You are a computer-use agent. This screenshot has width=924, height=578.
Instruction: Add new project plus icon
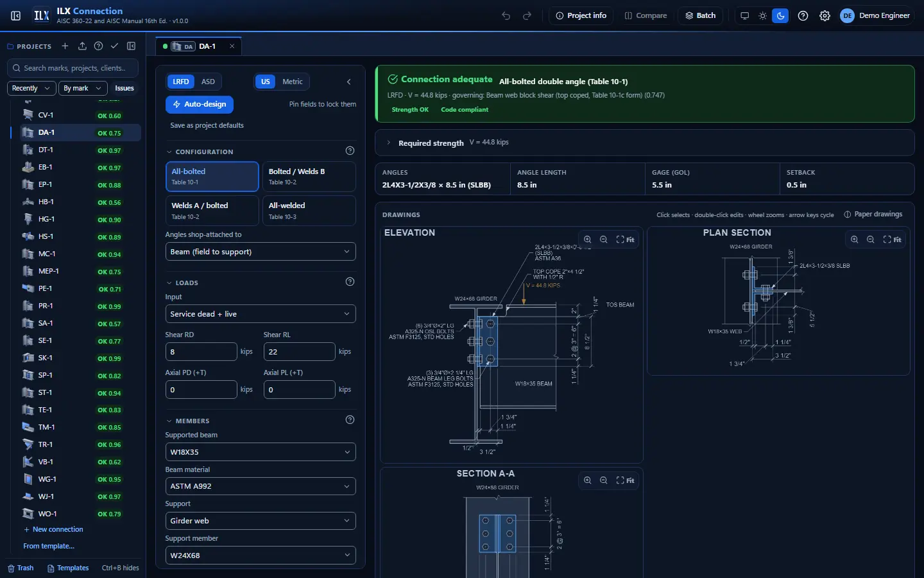65,46
